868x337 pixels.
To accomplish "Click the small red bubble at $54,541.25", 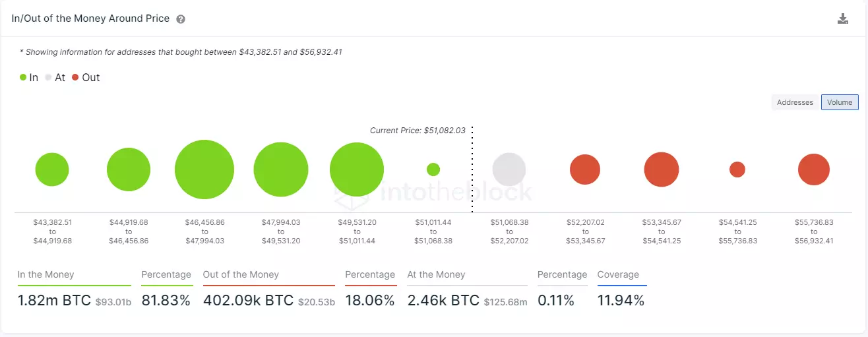I will [x=737, y=169].
